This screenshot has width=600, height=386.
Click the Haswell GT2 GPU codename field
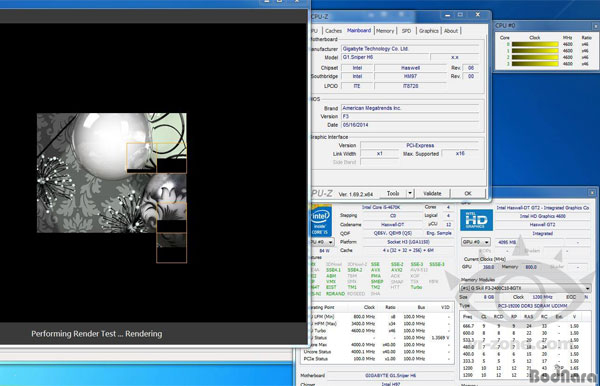pyautogui.click(x=542, y=225)
